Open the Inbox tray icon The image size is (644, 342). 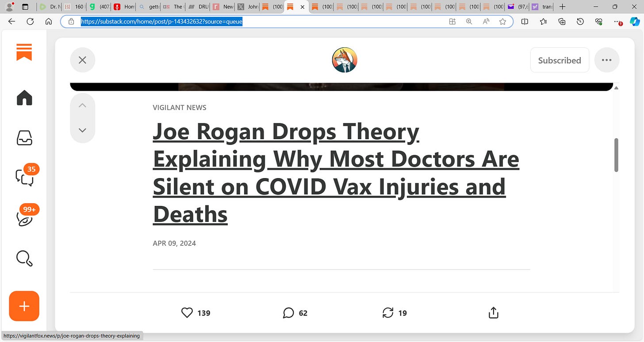(24, 138)
